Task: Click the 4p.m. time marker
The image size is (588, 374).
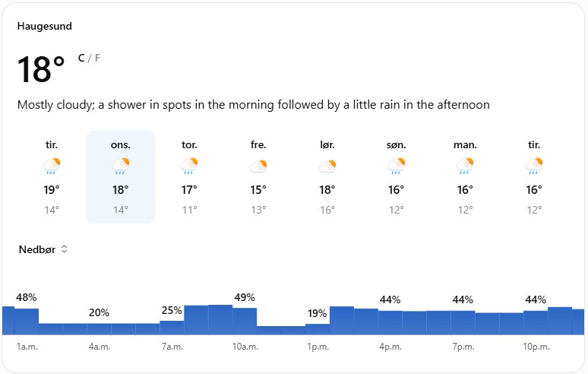Action: pos(390,347)
